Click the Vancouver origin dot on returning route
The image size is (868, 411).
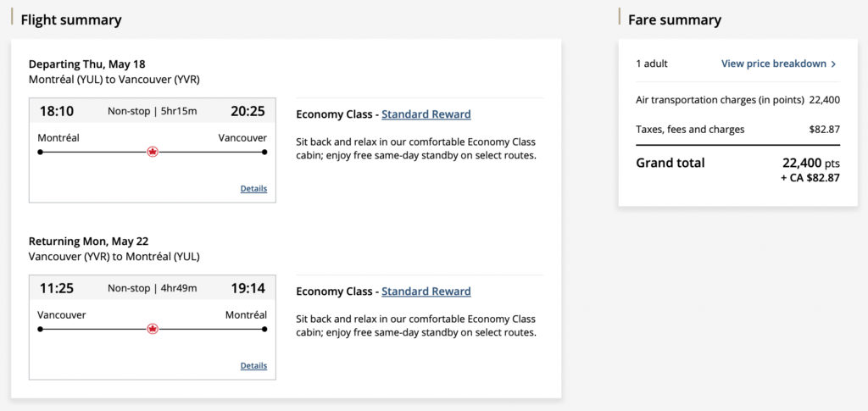click(40, 329)
